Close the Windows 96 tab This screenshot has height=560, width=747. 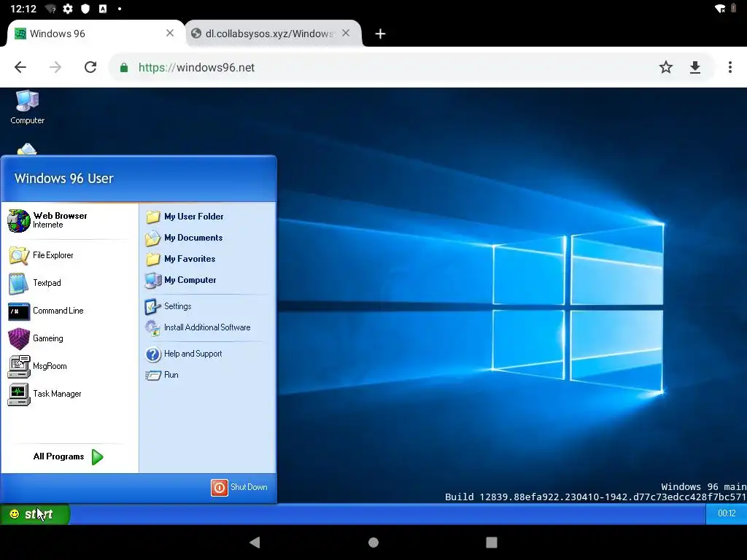click(169, 33)
